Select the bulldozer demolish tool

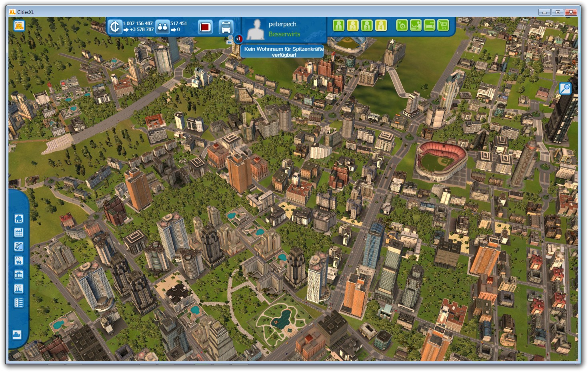coord(17,335)
